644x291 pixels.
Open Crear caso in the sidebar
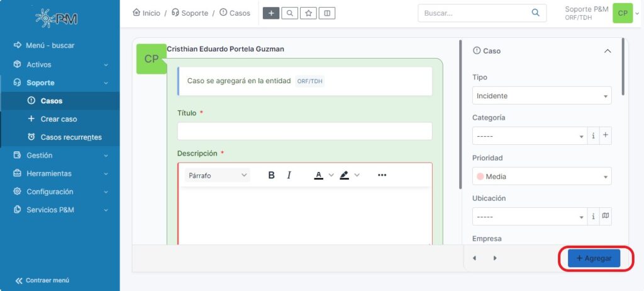point(58,119)
